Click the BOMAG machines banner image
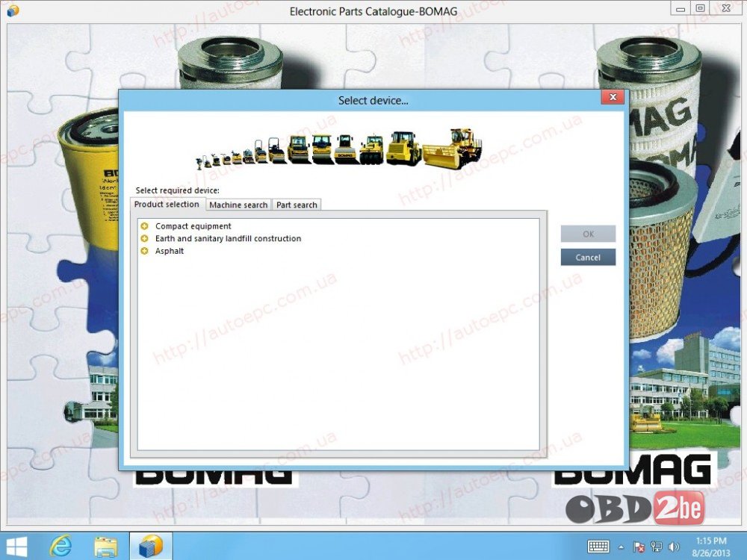Image resolution: width=747 pixels, height=560 pixels. click(x=338, y=149)
